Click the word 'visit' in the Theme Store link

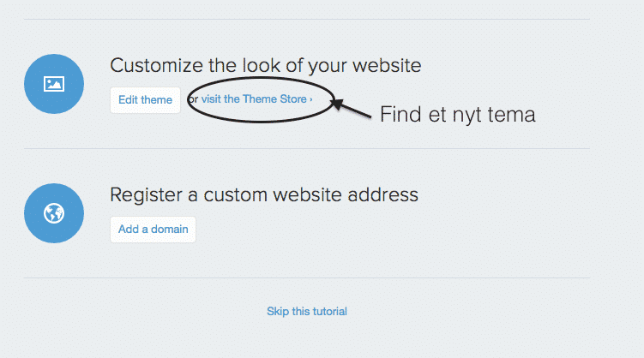pos(211,99)
